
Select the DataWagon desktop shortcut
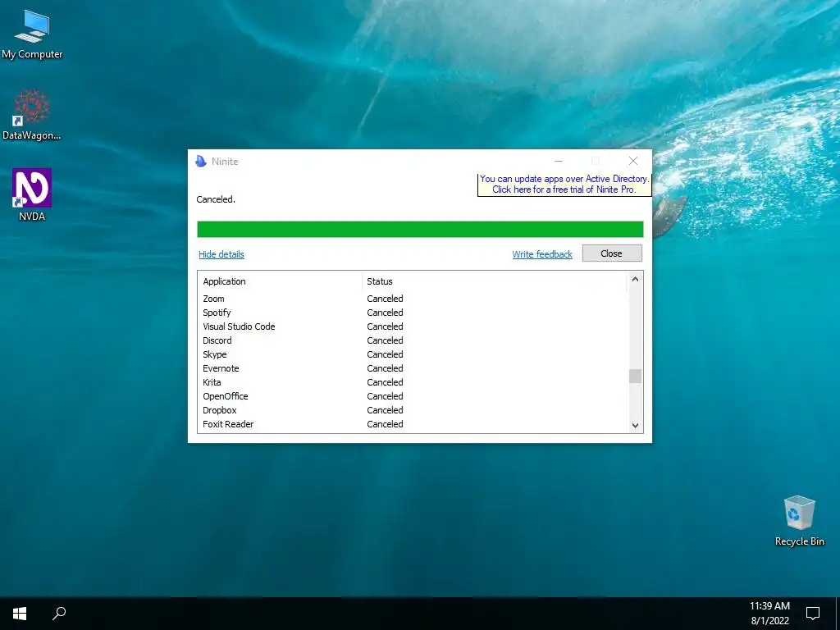click(x=32, y=115)
